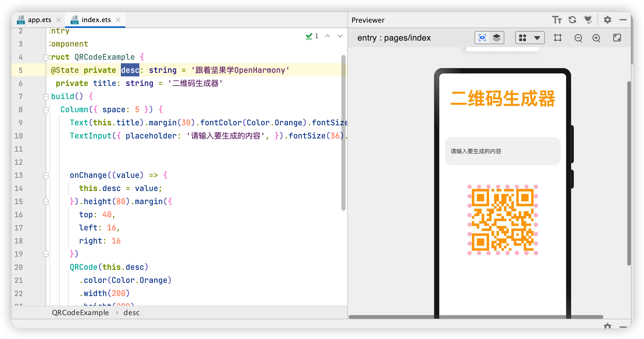
Task: Go to next highlighted problem
Action: click(340, 36)
